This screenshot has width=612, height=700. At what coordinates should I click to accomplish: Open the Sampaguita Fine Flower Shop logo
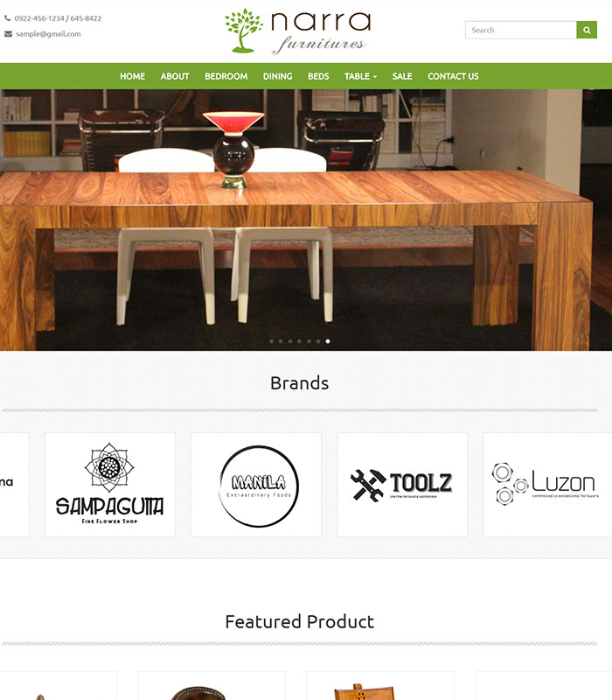click(x=110, y=485)
